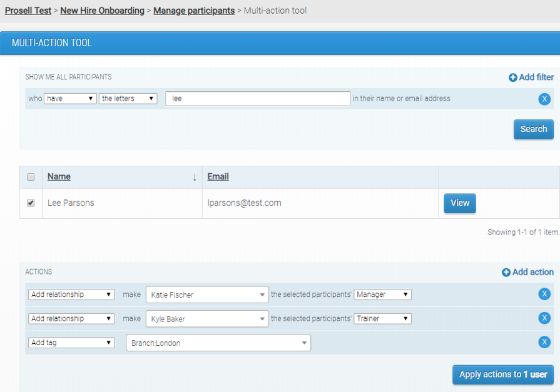Click Apply actions to 1 user
This screenshot has height=392, width=560.
[502, 374]
